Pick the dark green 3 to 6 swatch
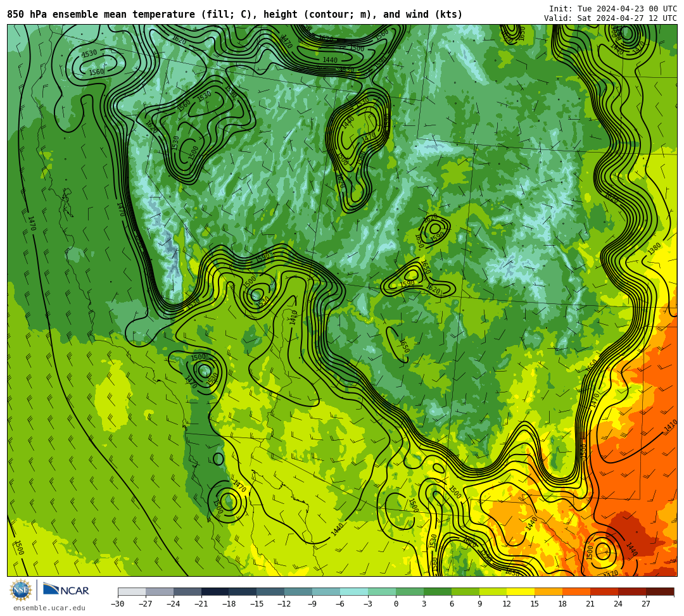 pos(438,591)
